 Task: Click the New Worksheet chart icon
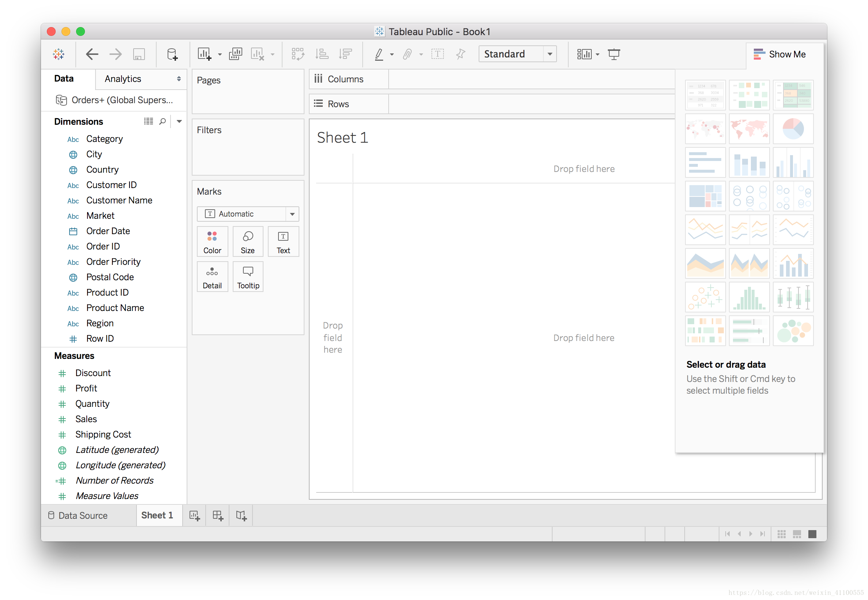point(205,54)
